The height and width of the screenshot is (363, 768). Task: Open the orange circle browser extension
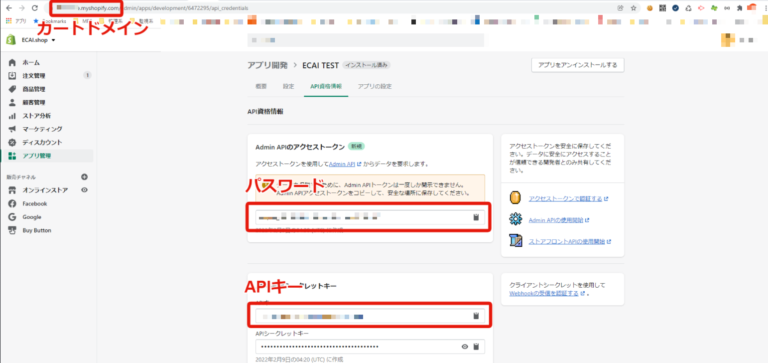(650, 8)
